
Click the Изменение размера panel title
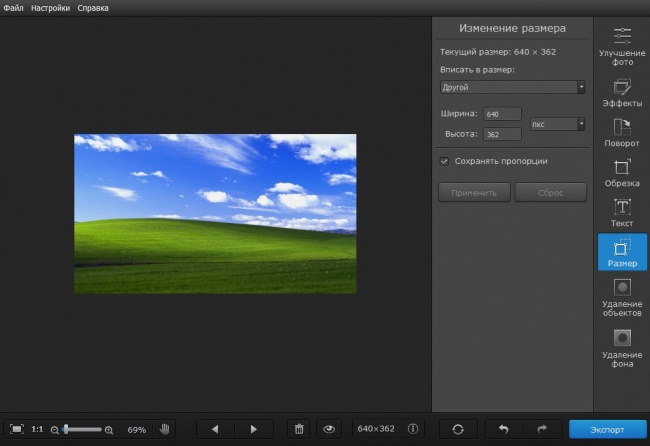tap(512, 28)
